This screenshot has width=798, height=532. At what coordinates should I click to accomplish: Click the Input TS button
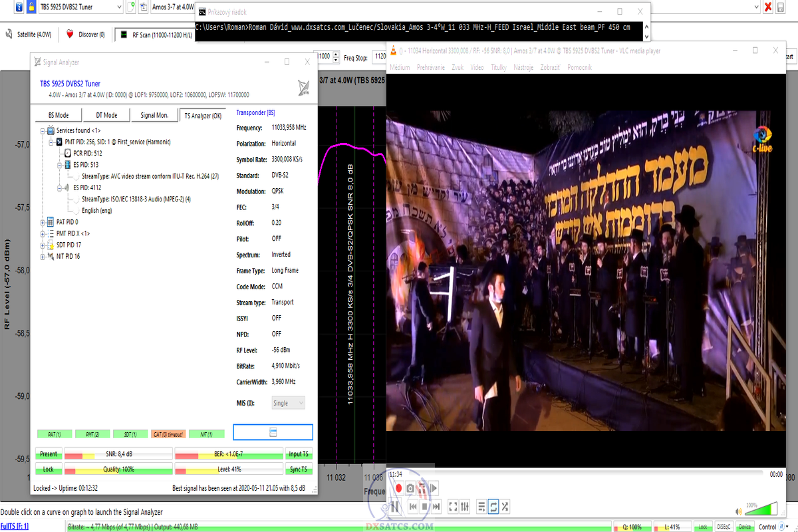[298, 454]
